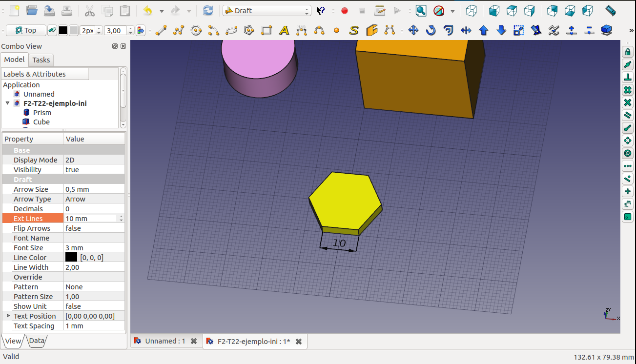636x364 pixels.
Task: Toggle snap to grid
Action: [x=628, y=90]
